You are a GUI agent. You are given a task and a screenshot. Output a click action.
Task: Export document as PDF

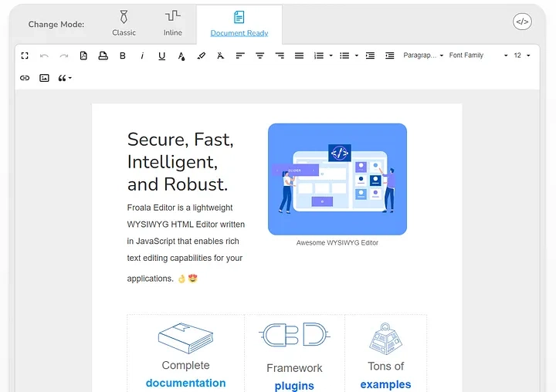(x=83, y=56)
